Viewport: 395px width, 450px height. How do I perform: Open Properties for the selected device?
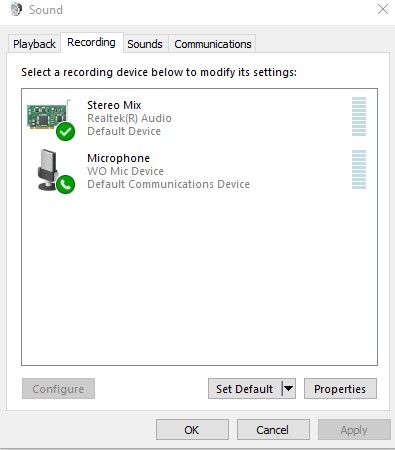click(x=340, y=388)
